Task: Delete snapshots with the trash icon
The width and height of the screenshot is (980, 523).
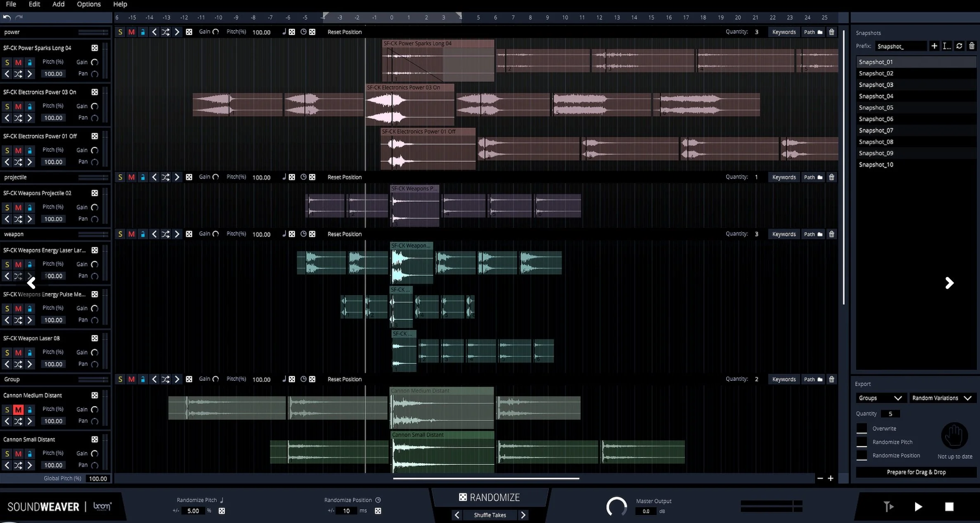Action: point(972,46)
